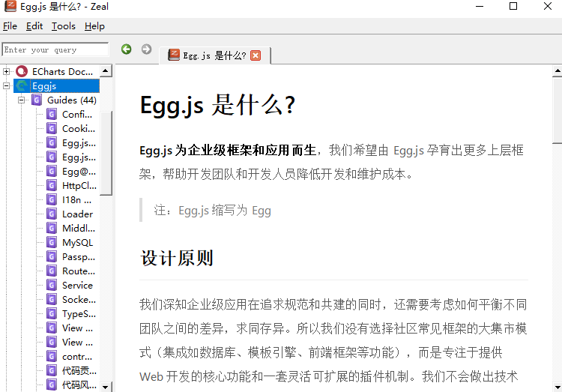
Task: Click the guide icon beside Middl...
Action: point(52,228)
